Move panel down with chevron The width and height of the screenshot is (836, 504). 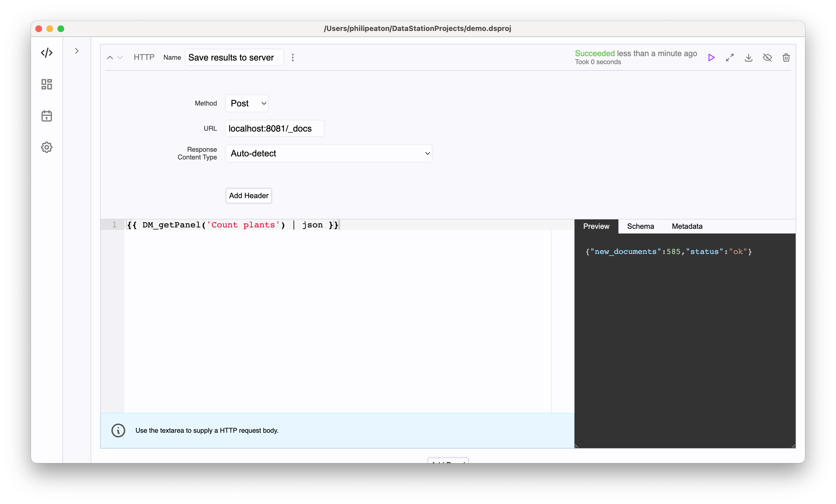tap(120, 58)
